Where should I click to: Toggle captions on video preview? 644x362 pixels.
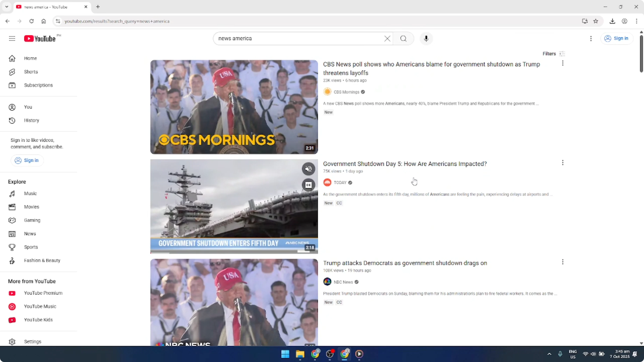[308, 185]
